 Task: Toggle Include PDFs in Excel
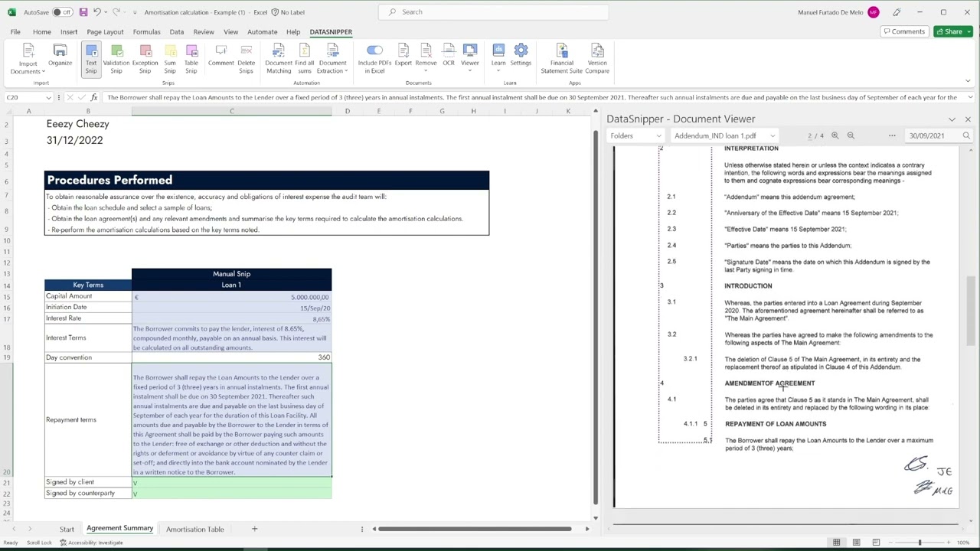click(x=374, y=59)
